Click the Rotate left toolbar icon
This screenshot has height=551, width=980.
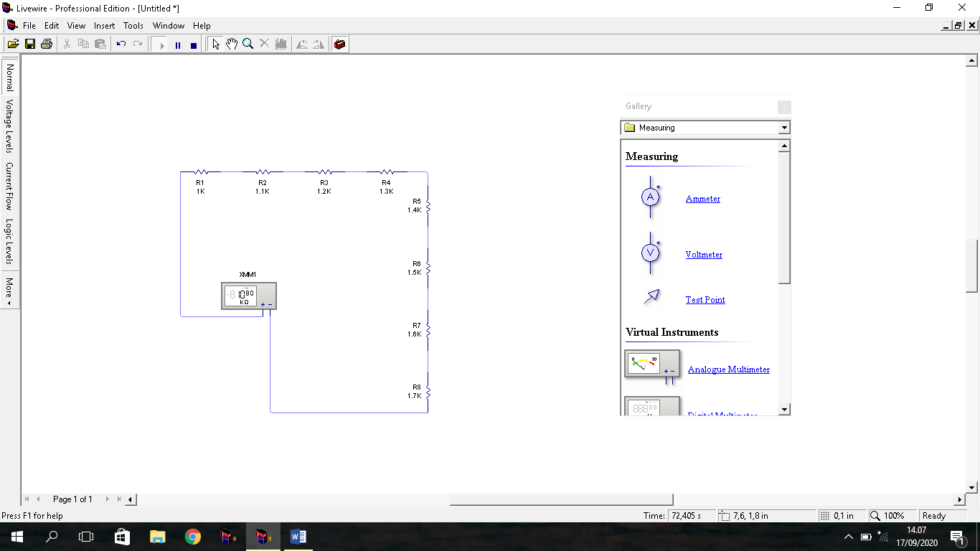pos(302,44)
